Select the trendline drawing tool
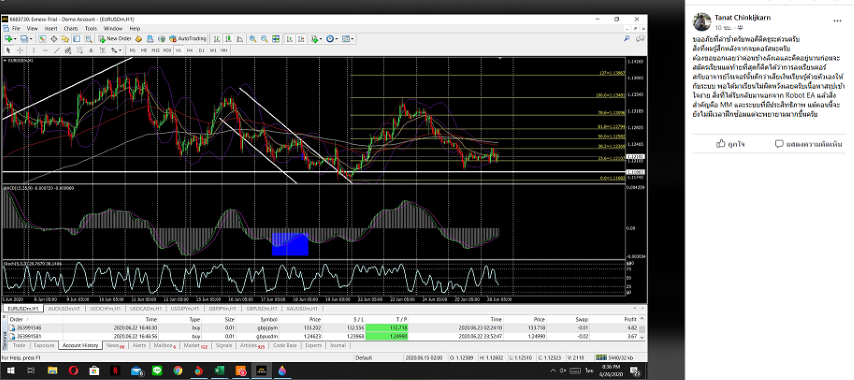The height and width of the screenshot is (380, 854). pos(57,50)
